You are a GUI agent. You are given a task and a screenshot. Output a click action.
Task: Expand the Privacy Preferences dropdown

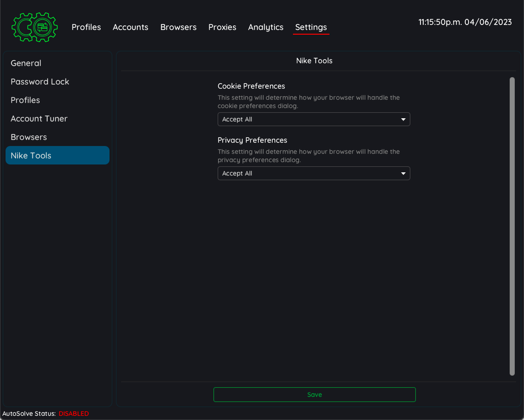[314, 173]
